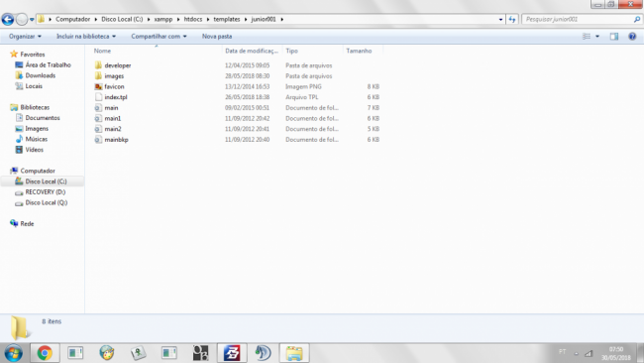Open Disco Local (Q:) in sidebar
This screenshot has height=363, width=644.
pos(47,202)
